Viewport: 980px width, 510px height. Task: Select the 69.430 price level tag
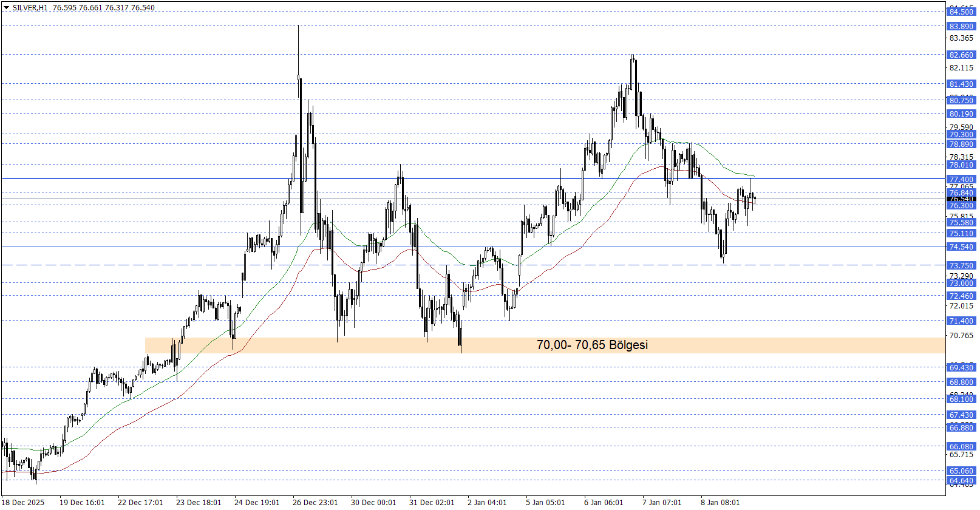[x=961, y=367]
